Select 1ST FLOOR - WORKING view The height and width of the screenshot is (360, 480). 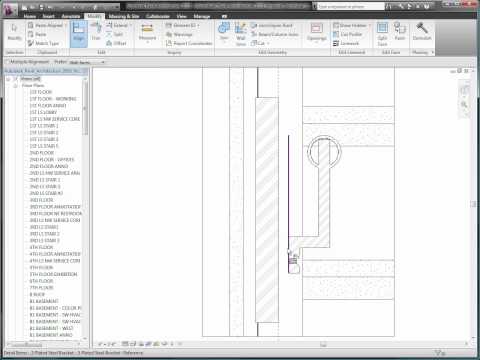53,99
